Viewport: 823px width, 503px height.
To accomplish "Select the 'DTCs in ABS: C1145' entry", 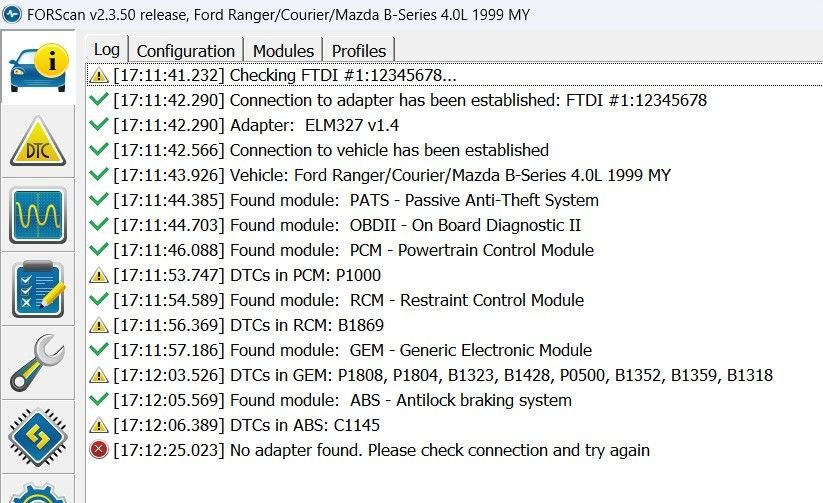I will click(x=246, y=425).
